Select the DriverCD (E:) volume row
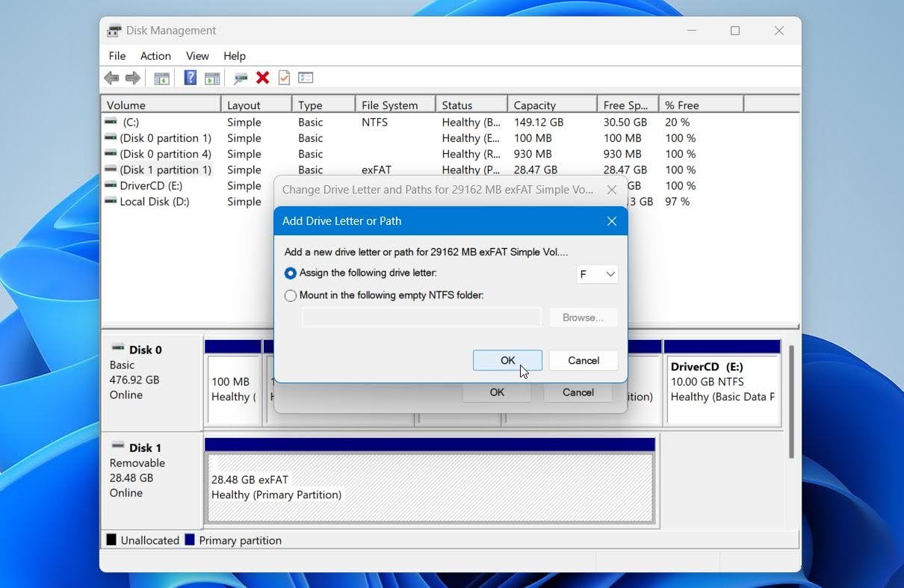The height and width of the screenshot is (588, 904). pyautogui.click(x=188, y=185)
